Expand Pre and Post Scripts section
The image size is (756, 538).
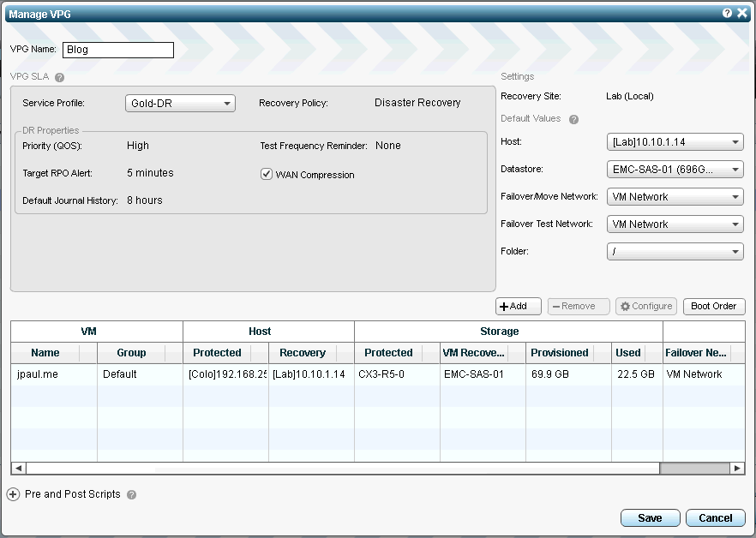[x=13, y=494]
